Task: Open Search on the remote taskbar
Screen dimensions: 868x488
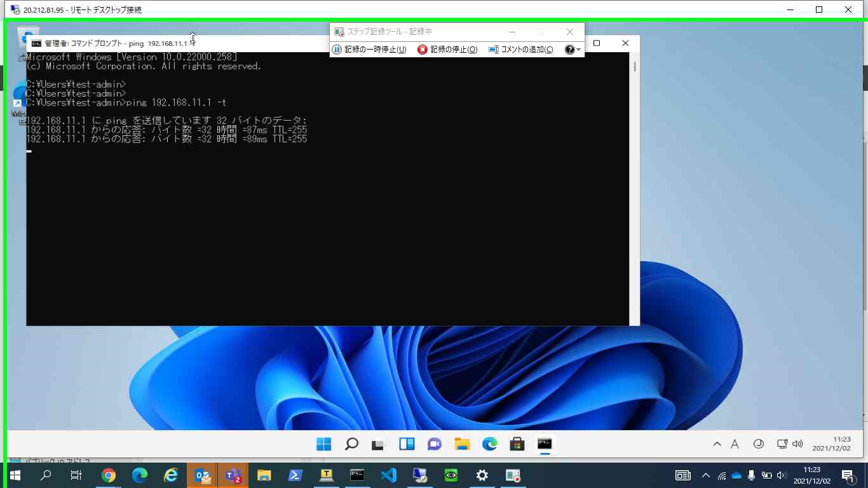Action: point(351,444)
